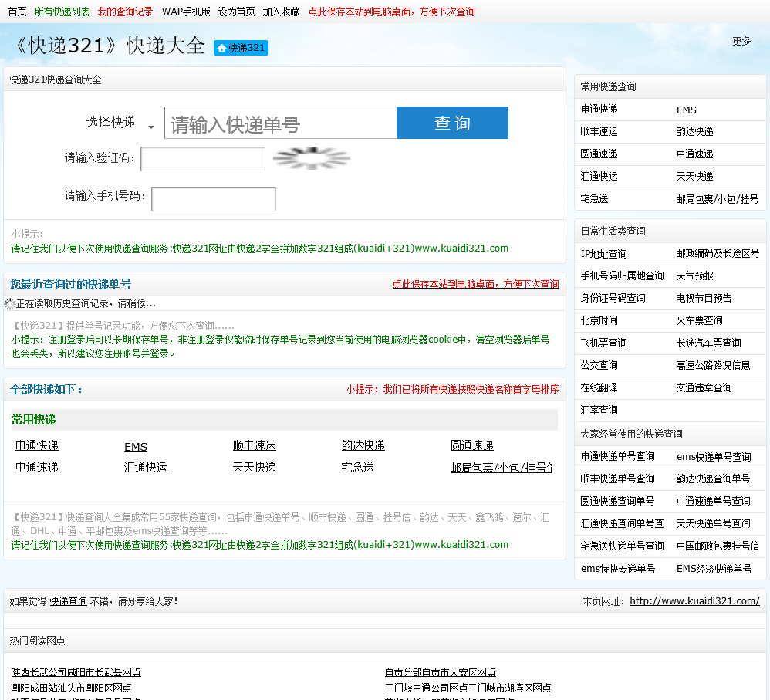
Task: Open the 选择快递 dropdown arrow
Action: coord(151,127)
